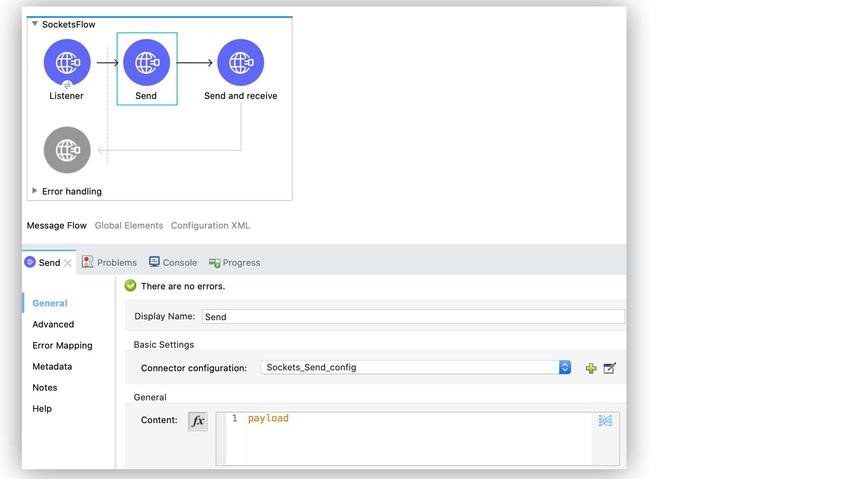
Task: Switch to Configuration XML tab
Action: pos(210,225)
